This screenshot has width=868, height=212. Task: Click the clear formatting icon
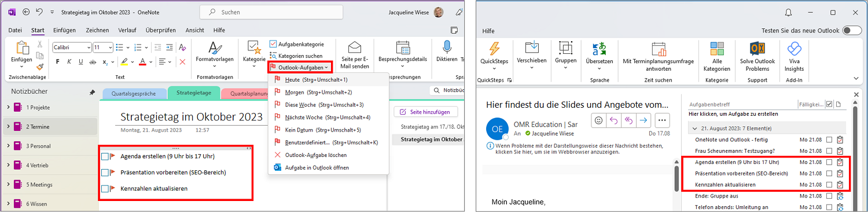(x=182, y=47)
